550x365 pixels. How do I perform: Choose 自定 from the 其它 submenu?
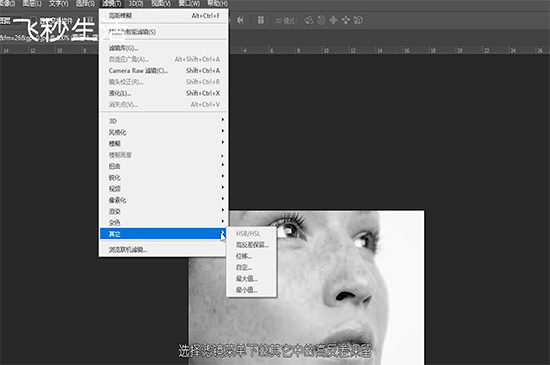coord(251,267)
